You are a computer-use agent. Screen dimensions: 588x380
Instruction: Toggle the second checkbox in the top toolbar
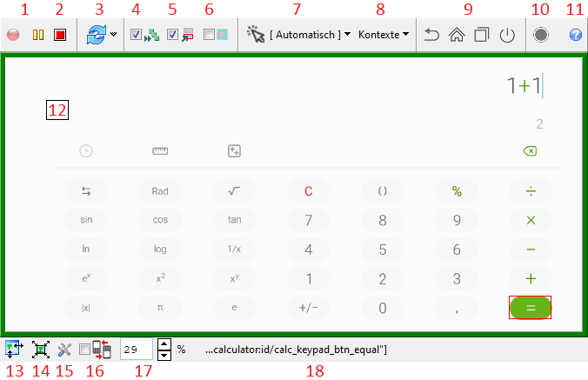[x=172, y=36]
